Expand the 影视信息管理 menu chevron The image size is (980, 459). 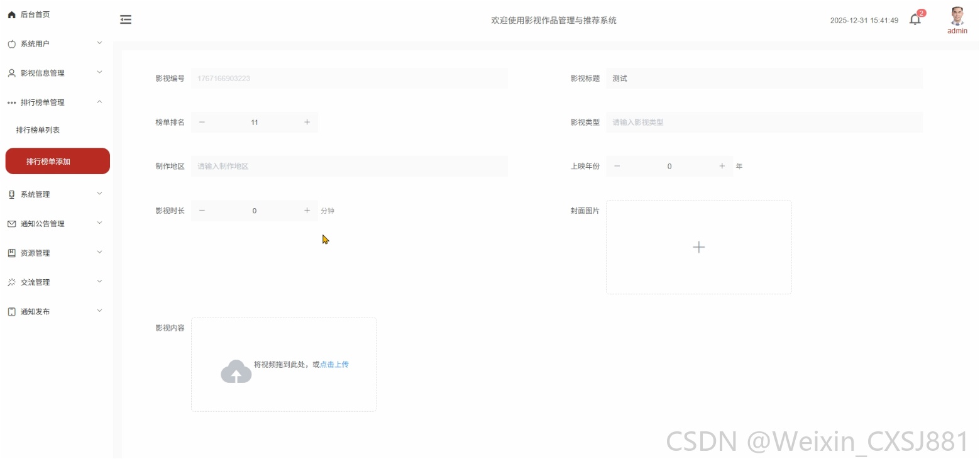(x=99, y=72)
